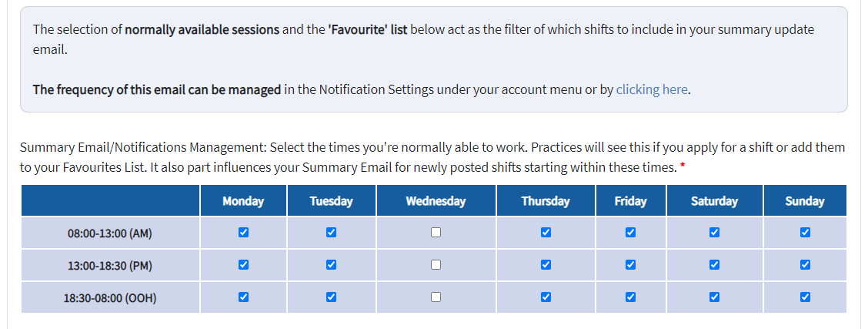Enable Wednesday 18:30-08:00 (OOH) checkbox

tap(436, 297)
